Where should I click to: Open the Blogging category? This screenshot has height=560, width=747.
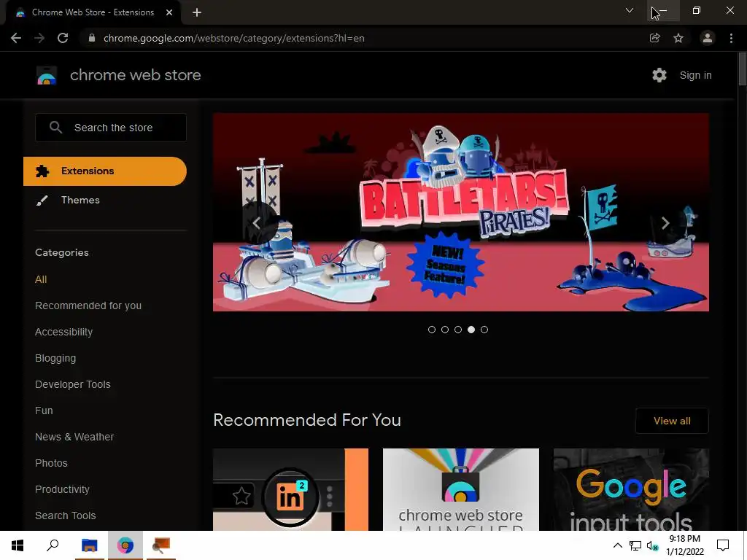coord(55,358)
